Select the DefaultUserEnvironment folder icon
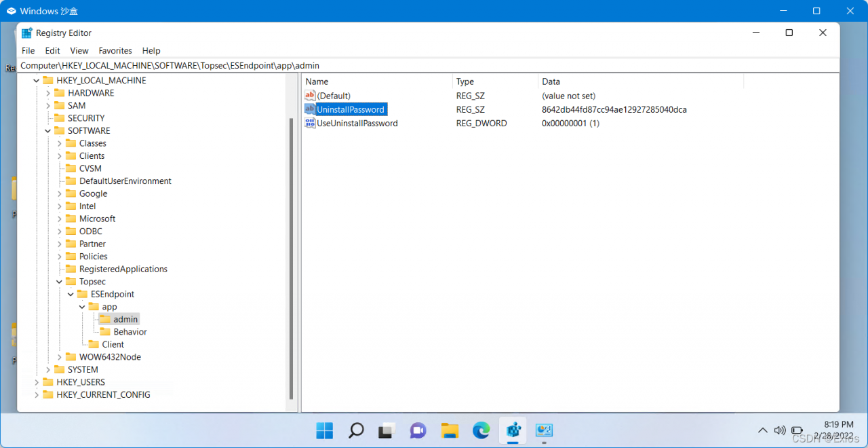868x448 pixels. coord(71,181)
